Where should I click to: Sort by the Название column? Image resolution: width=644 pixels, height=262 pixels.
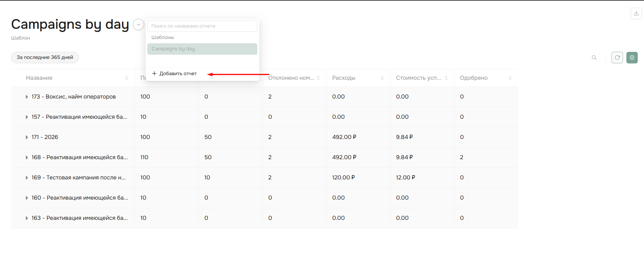[x=127, y=78]
